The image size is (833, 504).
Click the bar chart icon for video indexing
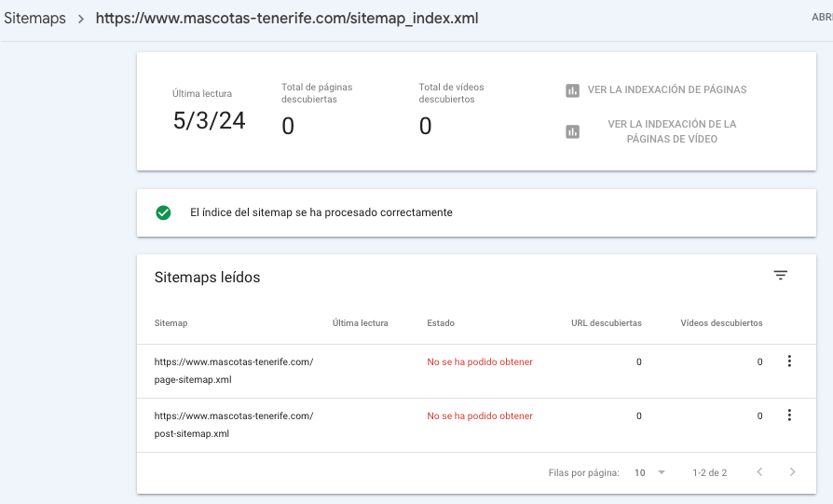(x=572, y=131)
